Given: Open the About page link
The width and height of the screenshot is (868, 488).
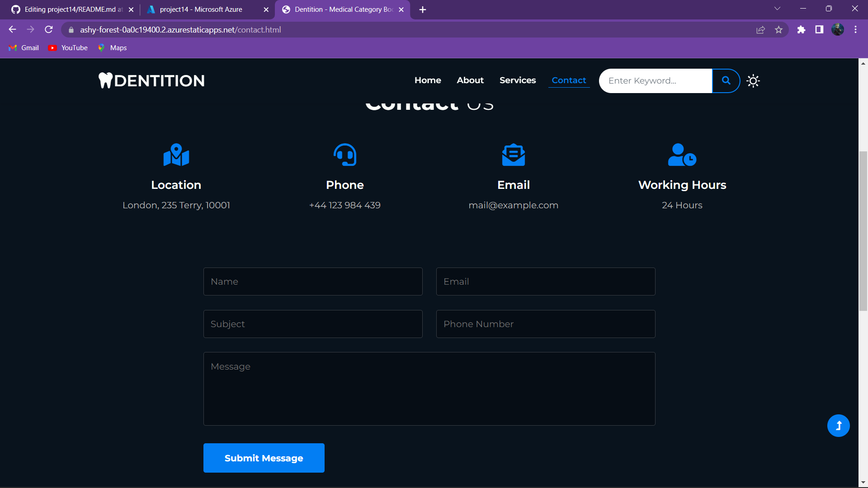Looking at the screenshot, I should (x=470, y=80).
